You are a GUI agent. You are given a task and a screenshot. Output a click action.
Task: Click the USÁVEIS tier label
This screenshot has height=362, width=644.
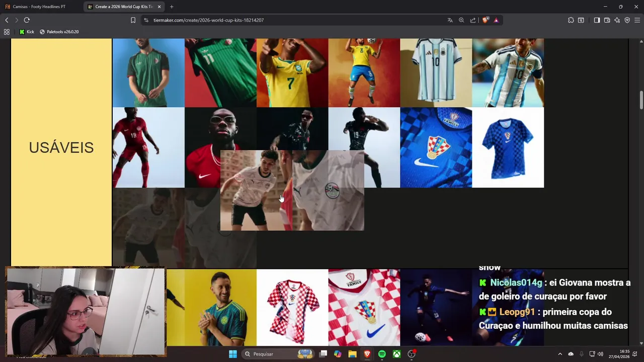pos(61,147)
